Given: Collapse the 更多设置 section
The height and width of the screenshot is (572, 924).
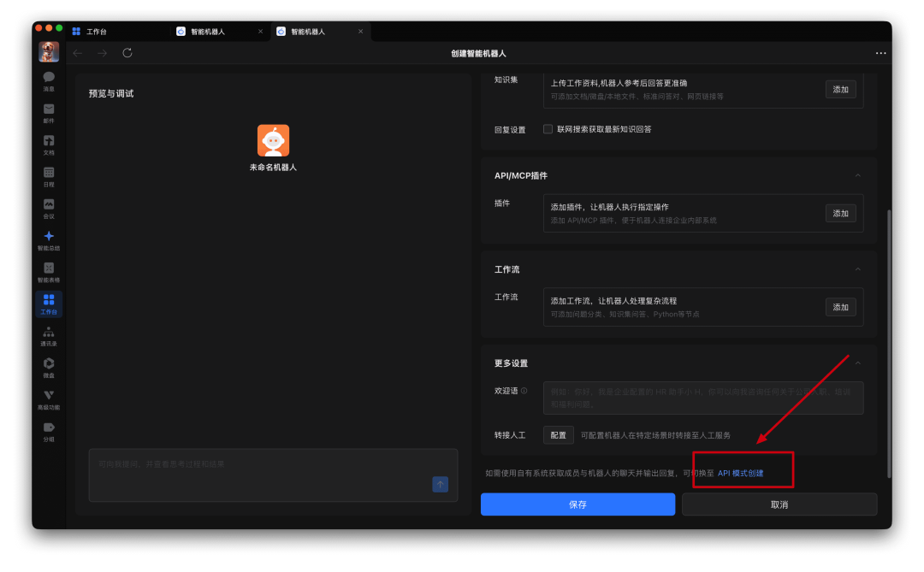Looking at the screenshot, I should [x=858, y=363].
